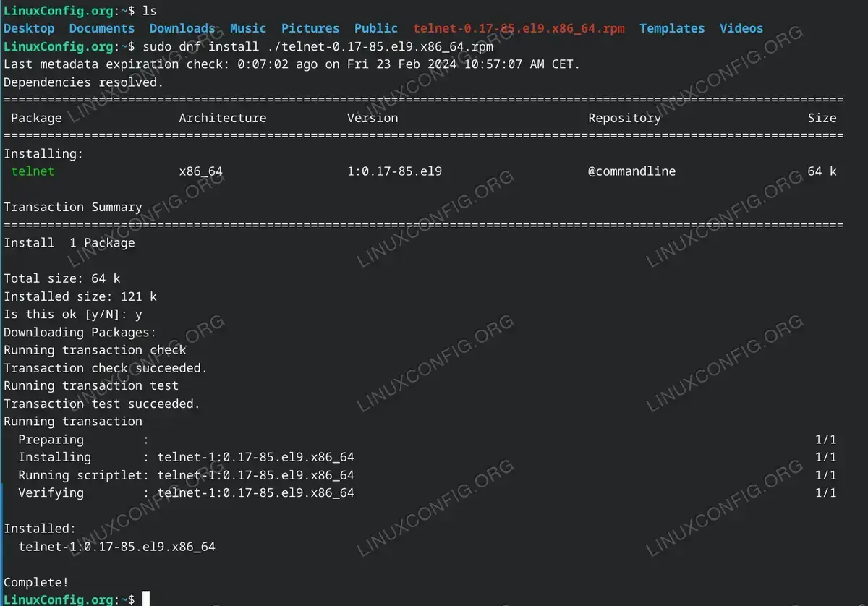The image size is (868, 606).
Task: Click the green 'telnet' package name
Action: click(x=33, y=171)
